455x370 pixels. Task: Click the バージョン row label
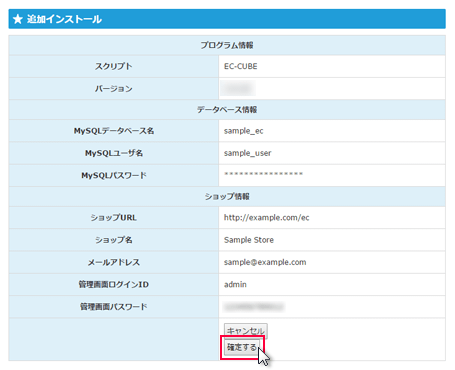point(114,89)
